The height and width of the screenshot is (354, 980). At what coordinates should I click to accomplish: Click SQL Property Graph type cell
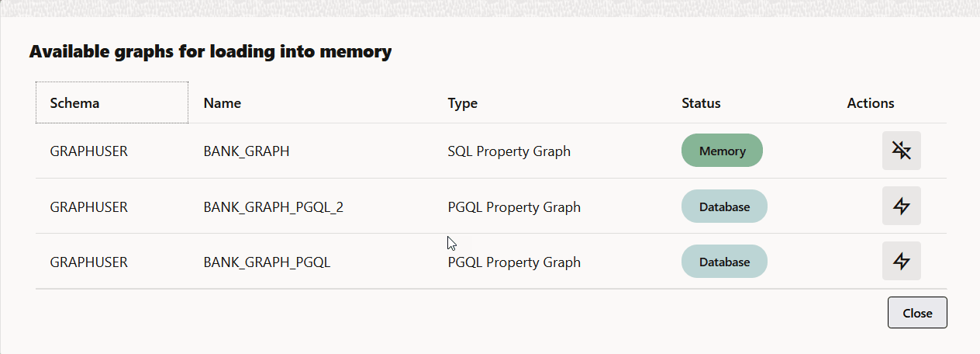click(509, 151)
